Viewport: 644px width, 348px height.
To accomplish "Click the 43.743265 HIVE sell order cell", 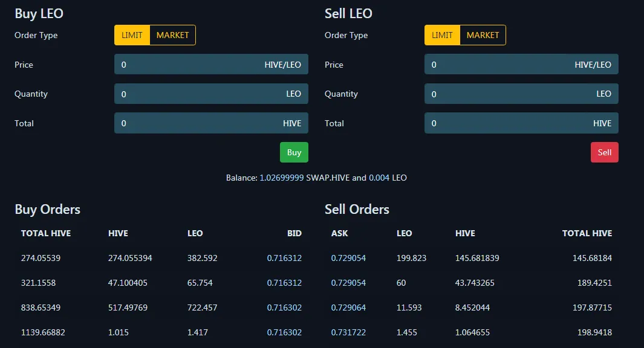I will pos(475,283).
